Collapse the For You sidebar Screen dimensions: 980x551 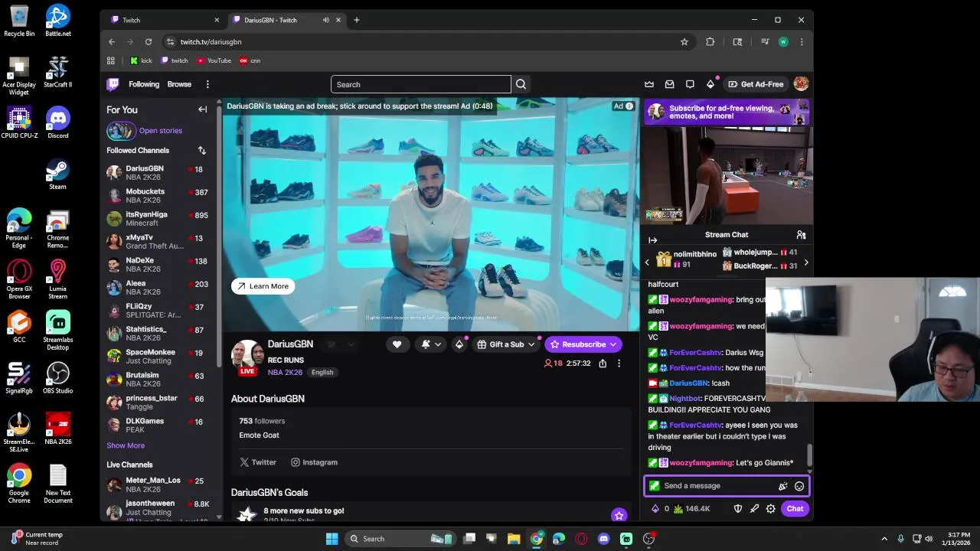203,109
